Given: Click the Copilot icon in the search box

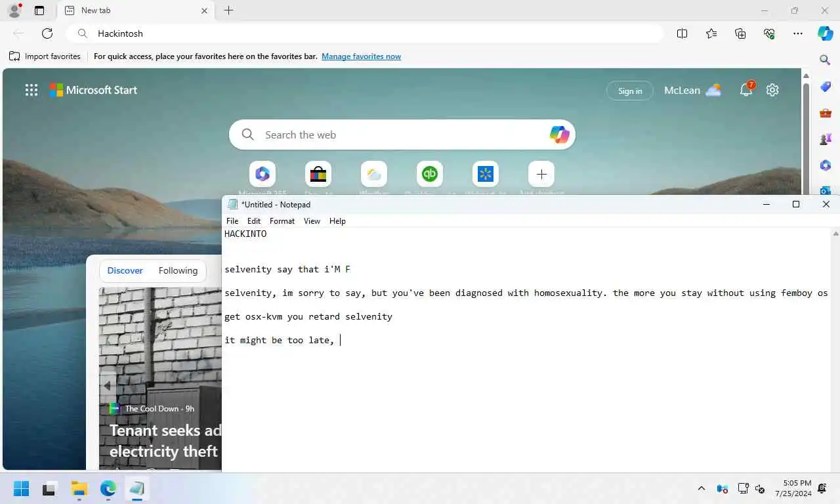Looking at the screenshot, I should pos(559,135).
